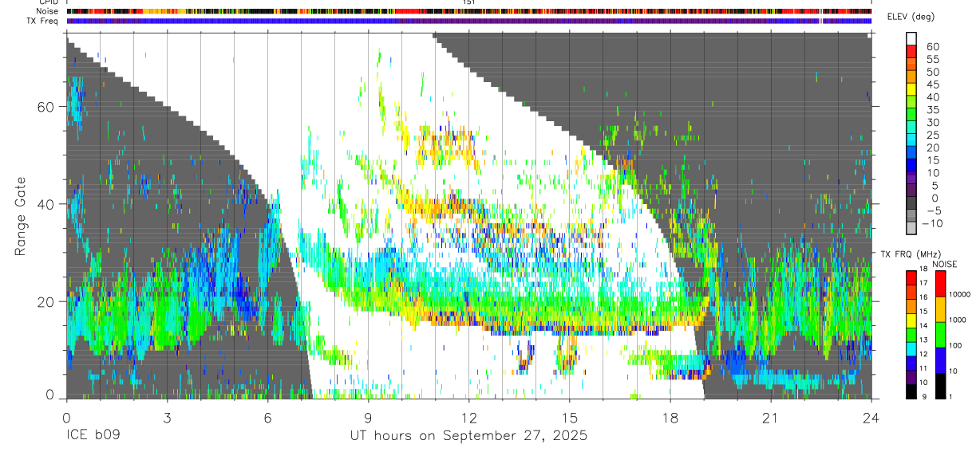The height and width of the screenshot is (452, 980).
Task: Click the white top segment of ELEV bar
Action: pos(911,38)
